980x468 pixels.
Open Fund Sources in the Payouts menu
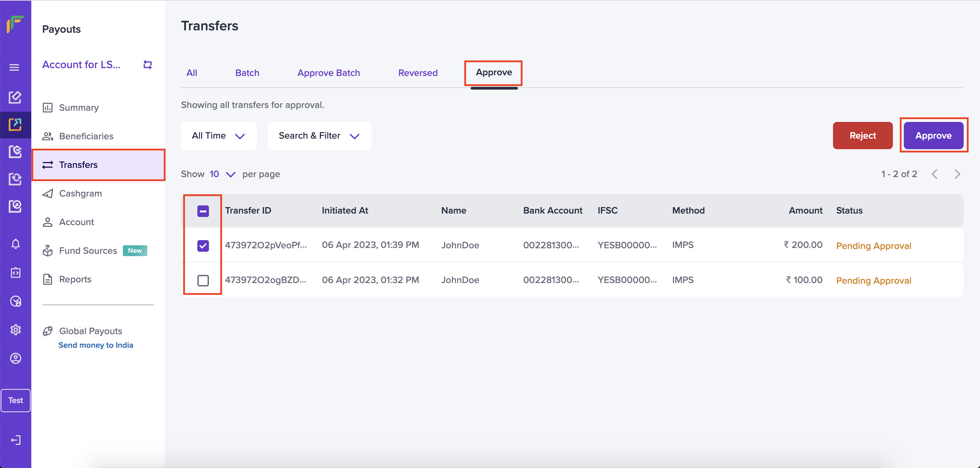tap(88, 251)
